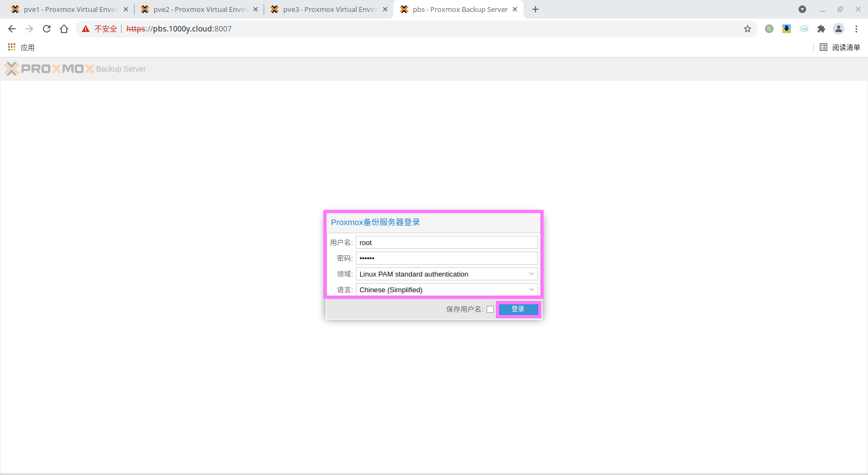868x475 pixels.
Task: Open the apps grid bookmark shortcut
Action: point(12,48)
